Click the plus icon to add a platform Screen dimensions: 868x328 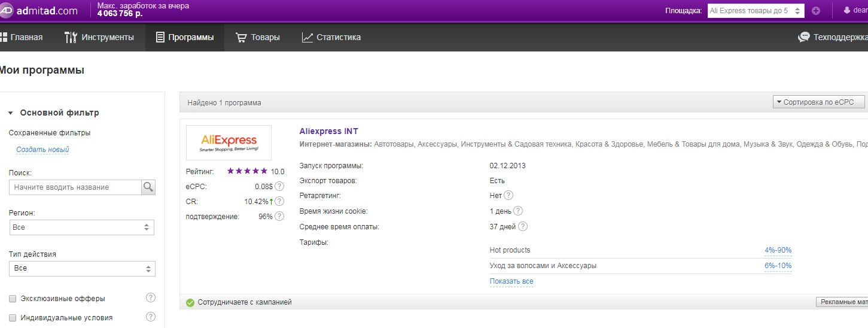(816, 11)
